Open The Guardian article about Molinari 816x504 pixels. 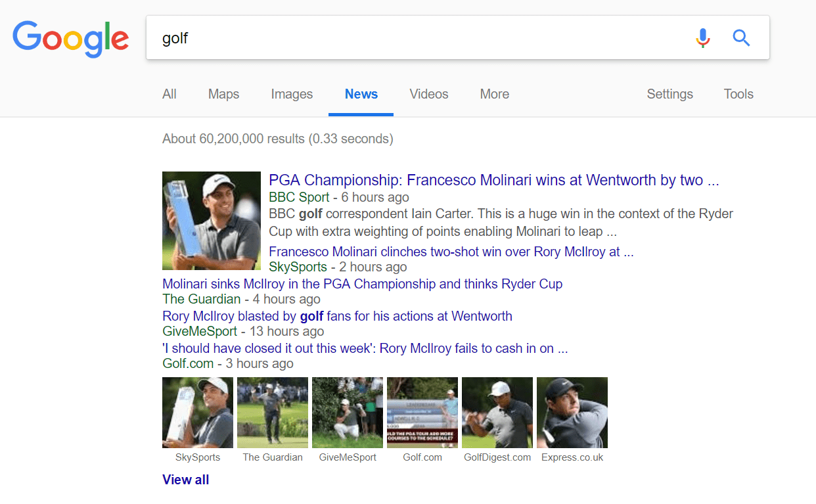click(362, 283)
